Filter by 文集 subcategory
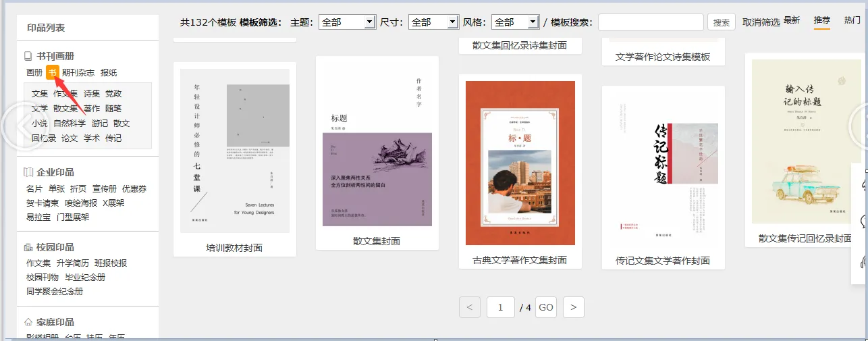Screen dimensions: 868x341 coord(40,94)
